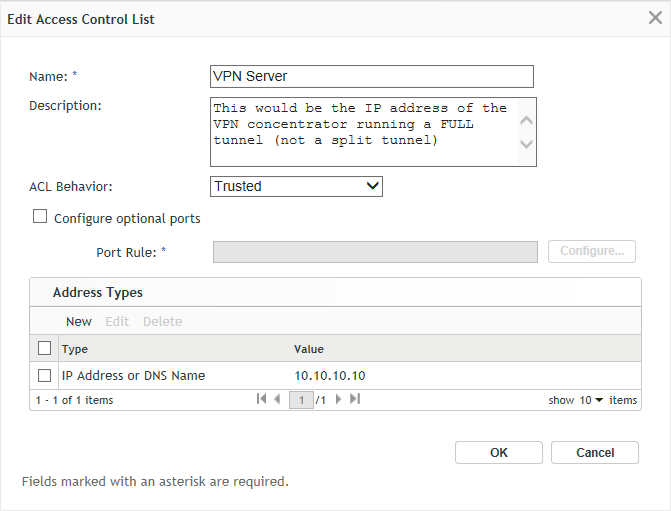Check the IP Address or DNS Name row

pos(44,375)
